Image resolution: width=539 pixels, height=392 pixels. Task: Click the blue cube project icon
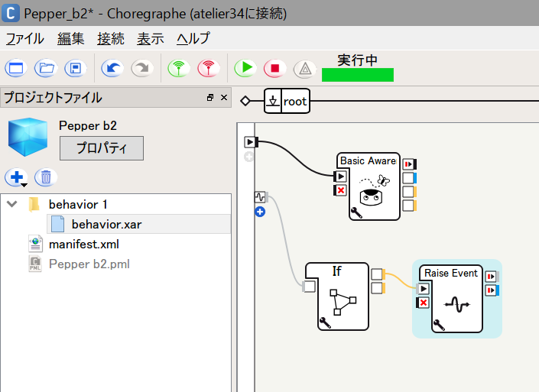[x=28, y=137]
